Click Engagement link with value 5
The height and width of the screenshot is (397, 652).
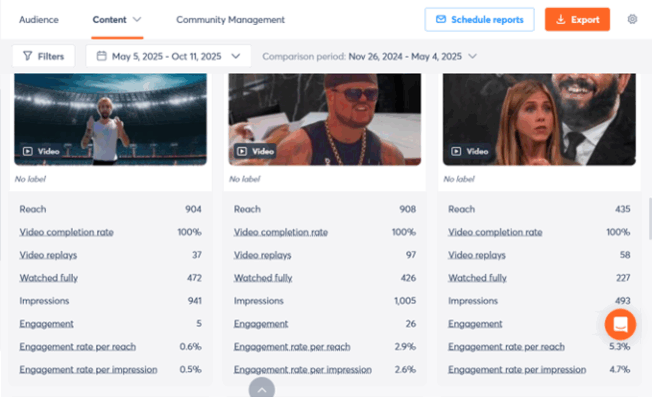click(47, 323)
